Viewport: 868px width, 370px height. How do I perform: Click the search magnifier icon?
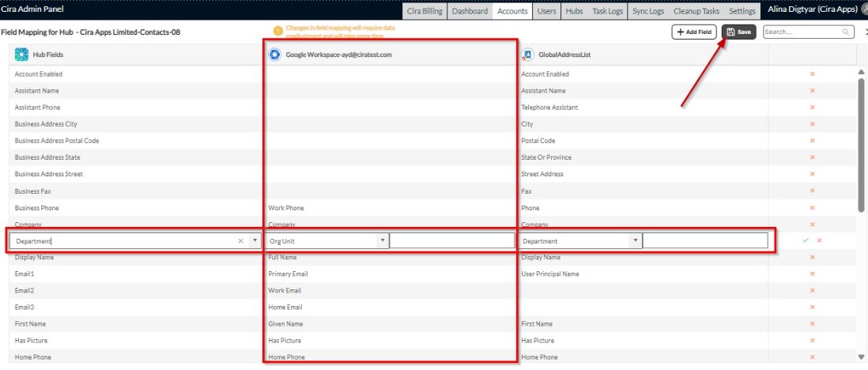(846, 32)
